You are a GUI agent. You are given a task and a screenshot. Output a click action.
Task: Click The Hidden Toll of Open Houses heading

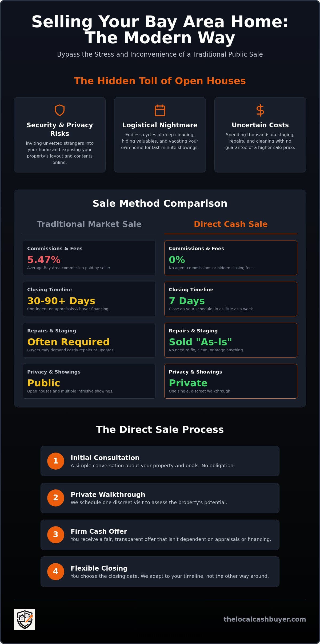click(x=160, y=81)
